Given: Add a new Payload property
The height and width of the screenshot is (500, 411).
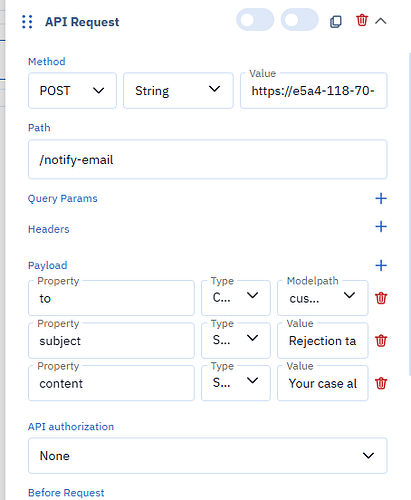Looking at the screenshot, I should click(381, 266).
